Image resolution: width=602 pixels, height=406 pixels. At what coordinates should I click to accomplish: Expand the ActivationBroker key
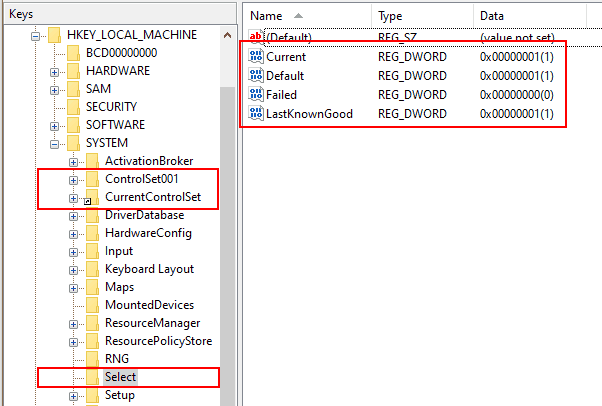pos(73,162)
